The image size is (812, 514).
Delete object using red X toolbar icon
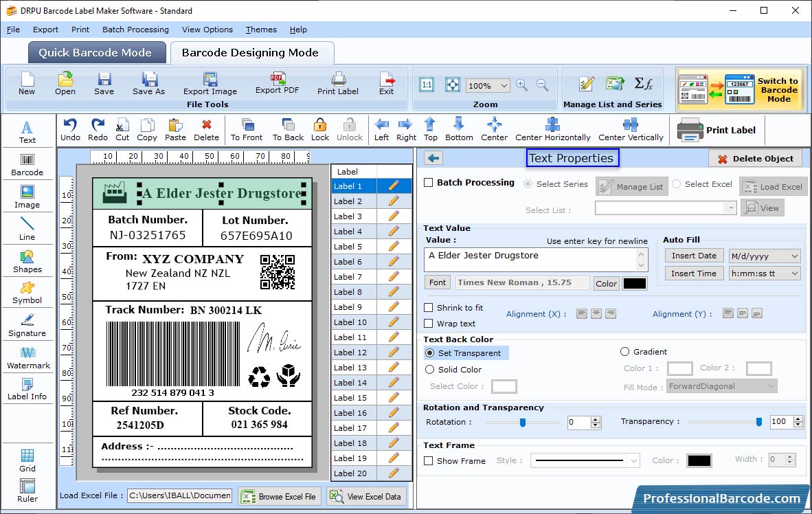tap(206, 130)
